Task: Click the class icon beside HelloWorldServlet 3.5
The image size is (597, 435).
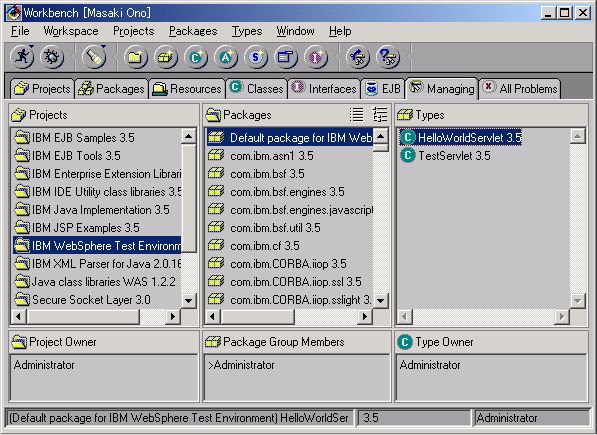Action: tap(408, 137)
